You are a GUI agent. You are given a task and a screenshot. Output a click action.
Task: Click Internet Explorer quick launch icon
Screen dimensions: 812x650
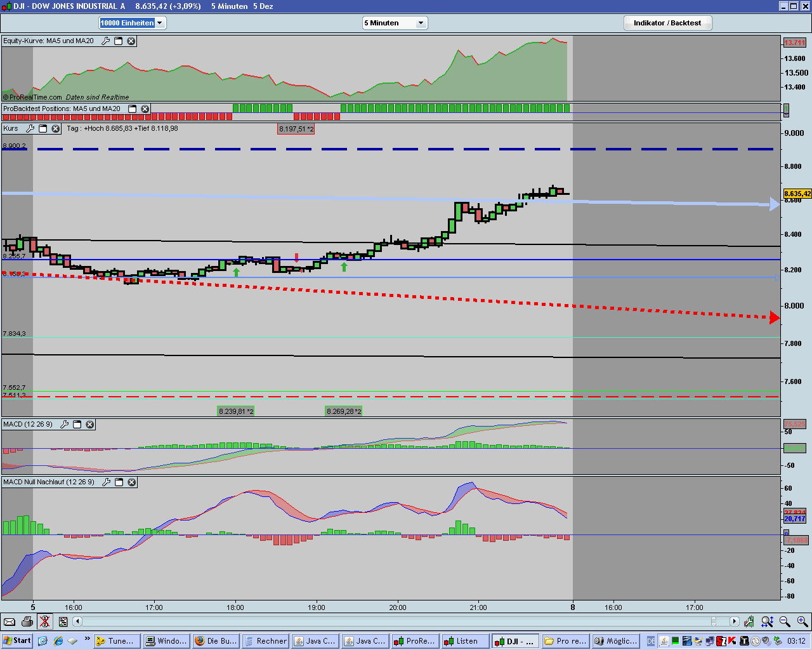(x=58, y=641)
